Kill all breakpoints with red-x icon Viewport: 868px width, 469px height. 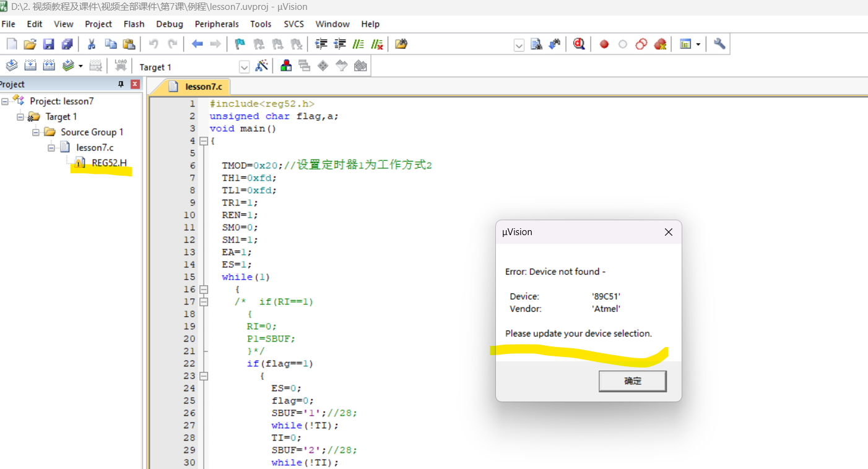[660, 44]
